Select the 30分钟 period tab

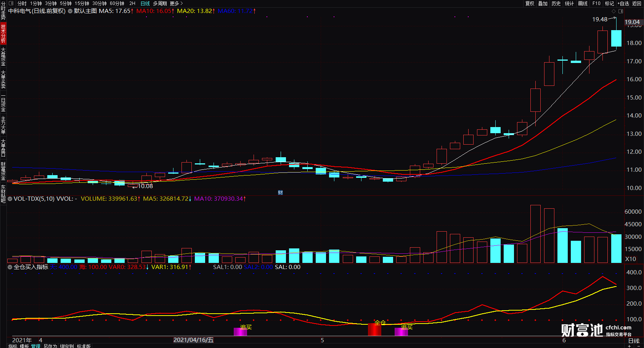tap(100, 3)
